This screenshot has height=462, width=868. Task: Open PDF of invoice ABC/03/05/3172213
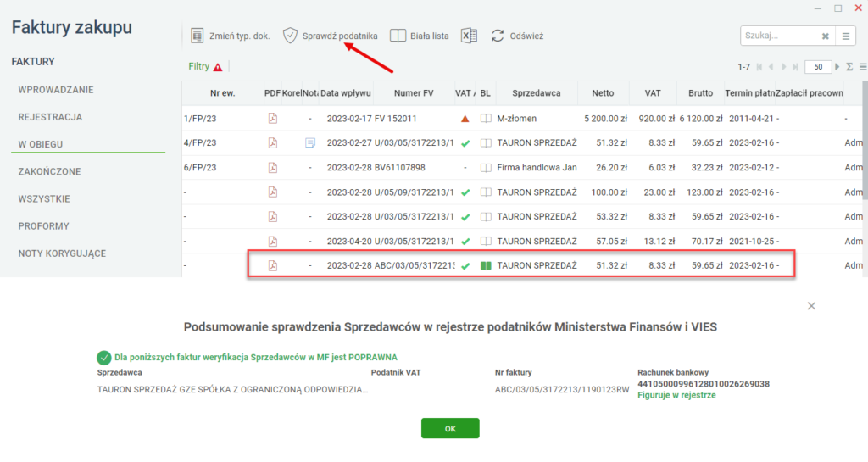point(272,265)
